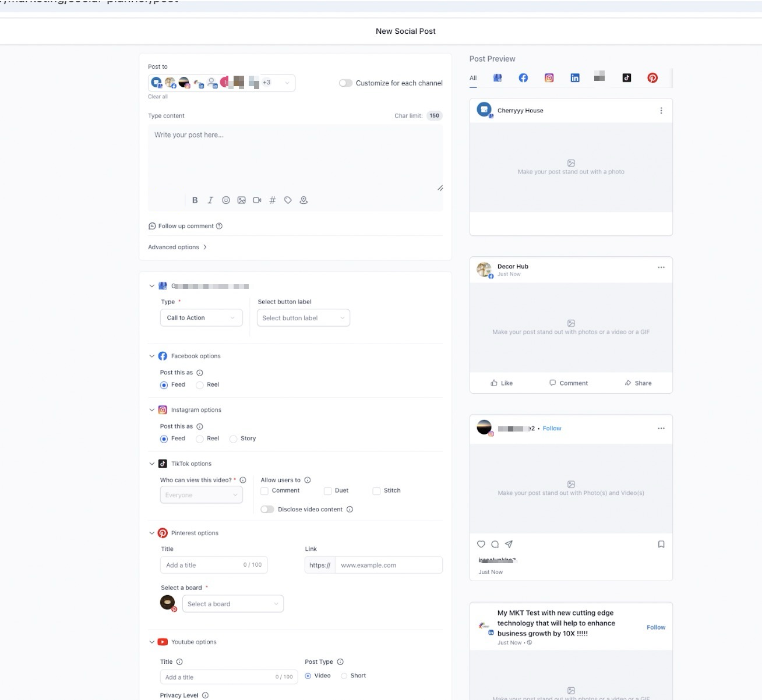Turn on Disclose video content toggle
This screenshot has height=700, width=762.
point(267,510)
